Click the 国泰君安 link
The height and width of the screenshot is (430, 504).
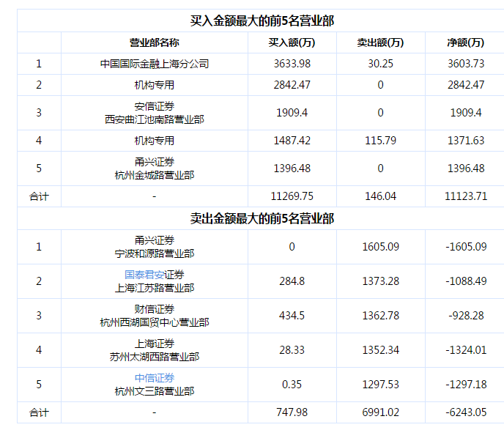tap(144, 275)
